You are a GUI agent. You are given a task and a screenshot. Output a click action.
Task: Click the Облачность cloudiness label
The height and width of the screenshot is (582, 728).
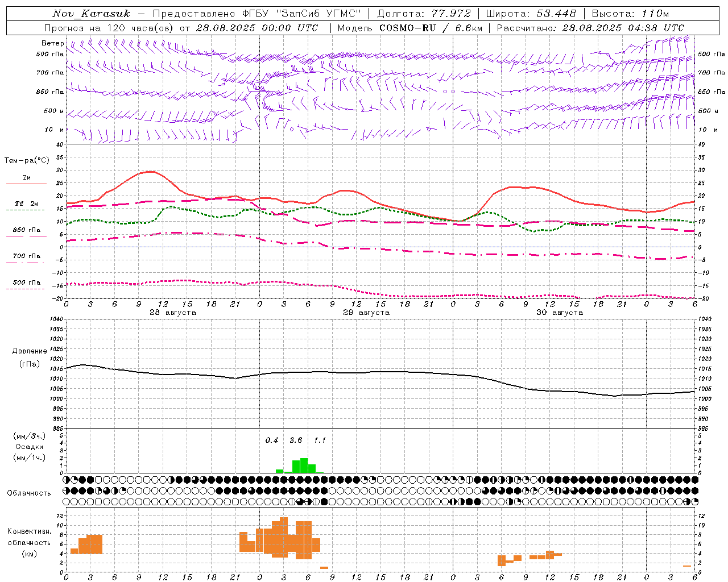point(29,493)
